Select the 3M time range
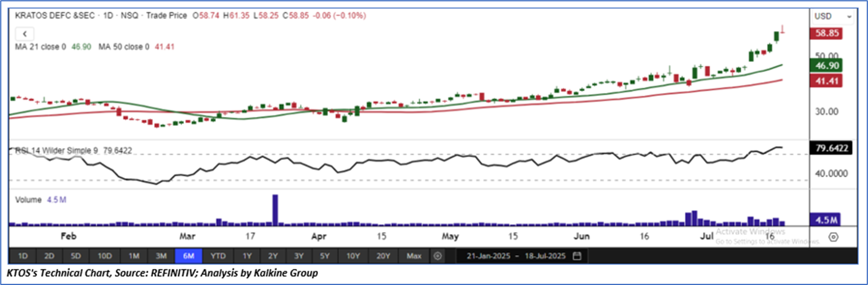Viewport: 868px width, 285px height. (161, 256)
